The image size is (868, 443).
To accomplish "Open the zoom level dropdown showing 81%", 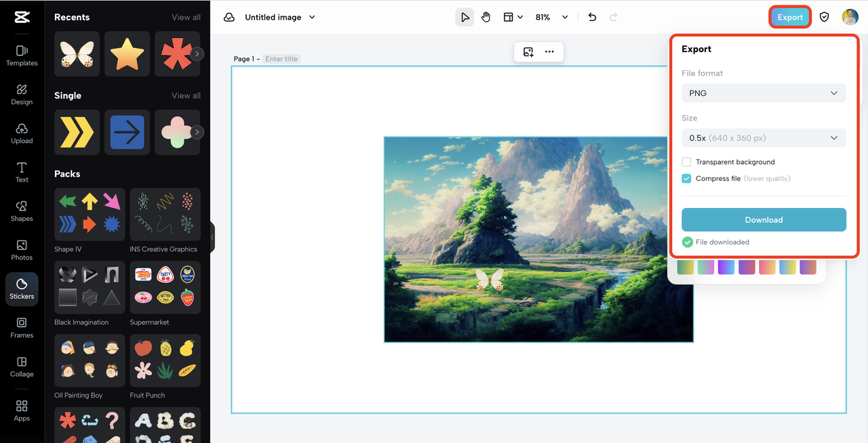I will click(x=551, y=16).
